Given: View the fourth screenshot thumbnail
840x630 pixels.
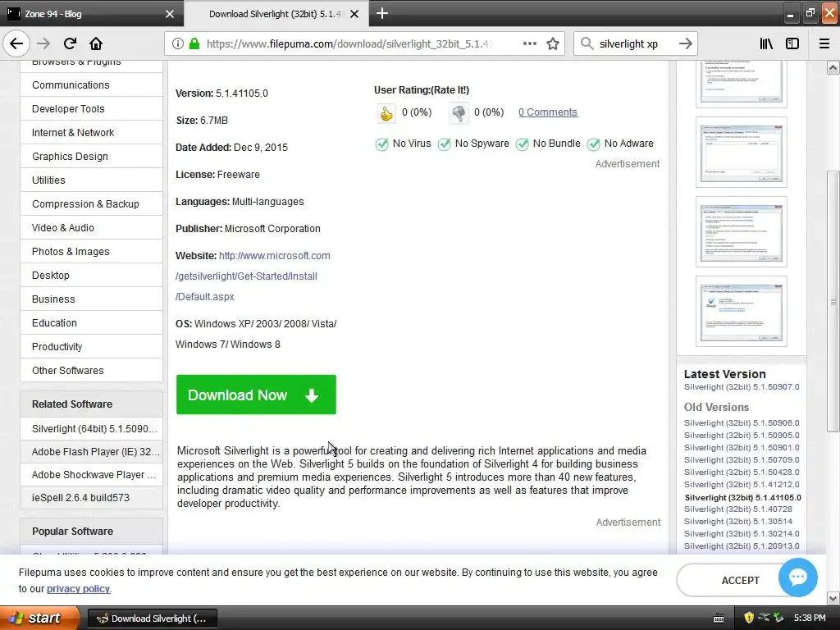Looking at the screenshot, I should coord(741,311).
